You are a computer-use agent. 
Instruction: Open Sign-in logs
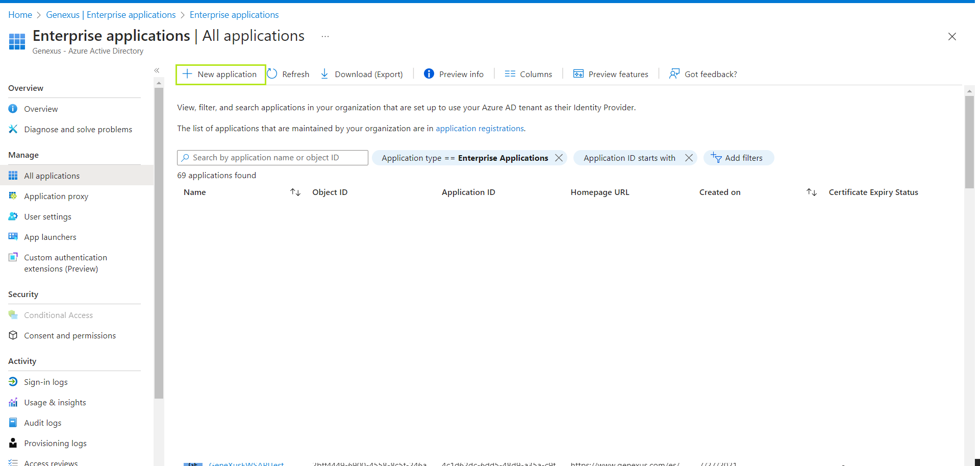(45, 382)
